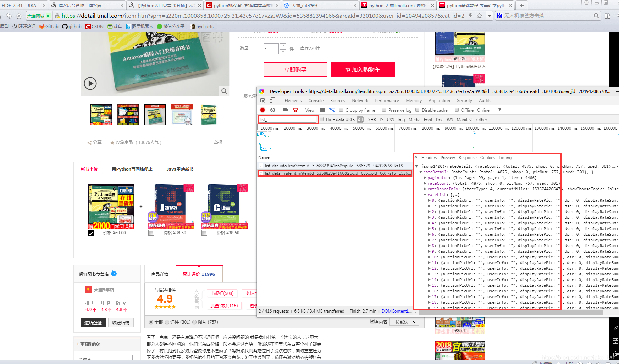Show overview waterfall view icon
The width and height of the screenshot is (619, 364).
click(332, 110)
